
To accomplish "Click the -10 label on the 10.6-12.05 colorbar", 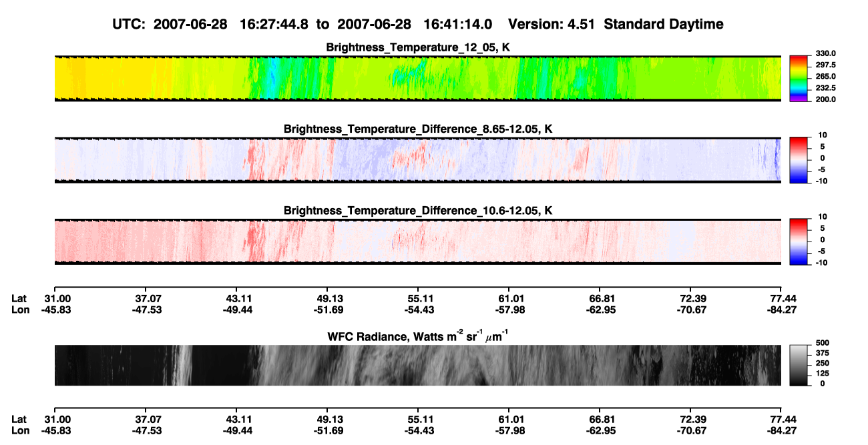I will [822, 262].
